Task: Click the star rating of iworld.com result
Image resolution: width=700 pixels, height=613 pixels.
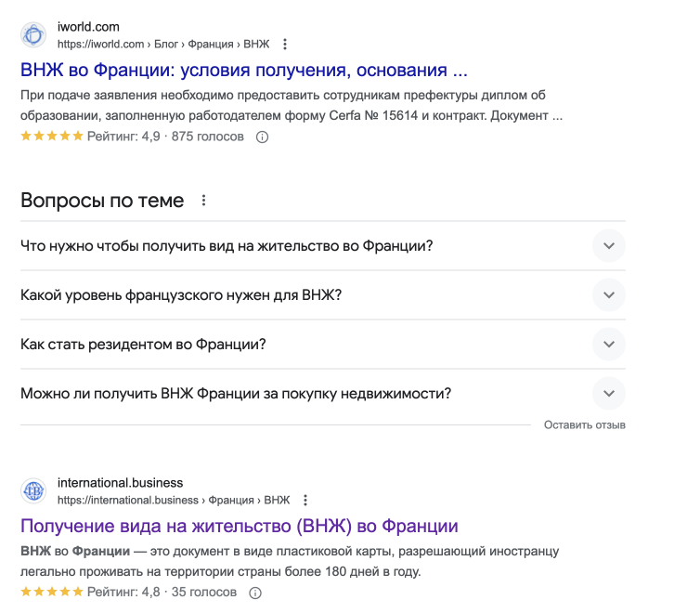Action: point(52,136)
